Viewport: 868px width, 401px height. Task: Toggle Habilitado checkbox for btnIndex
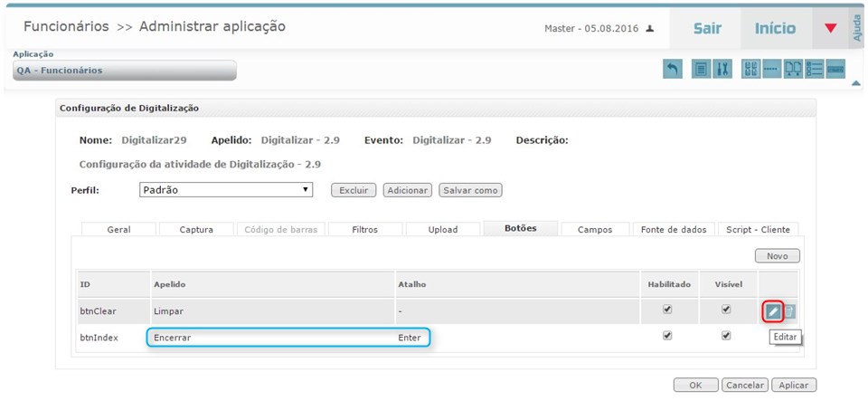[667, 336]
